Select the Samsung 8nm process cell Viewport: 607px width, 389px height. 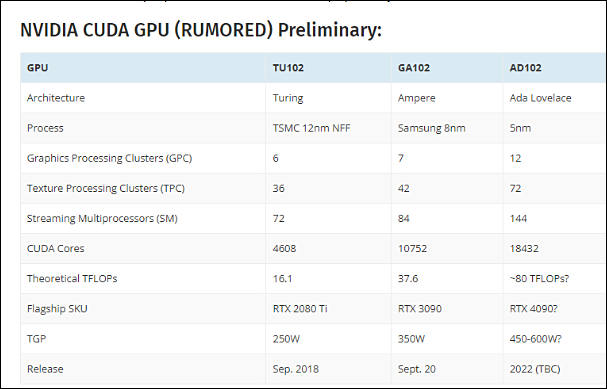[x=432, y=128]
